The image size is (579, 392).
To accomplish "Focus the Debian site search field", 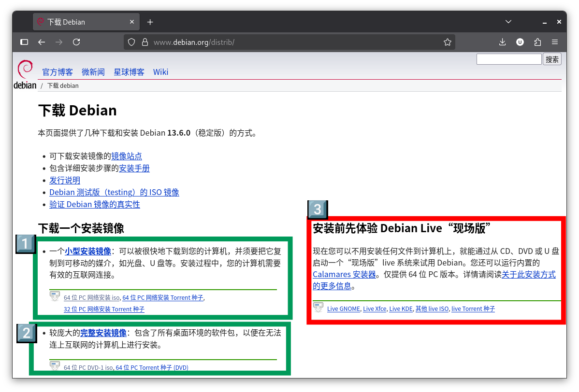I will coord(509,59).
